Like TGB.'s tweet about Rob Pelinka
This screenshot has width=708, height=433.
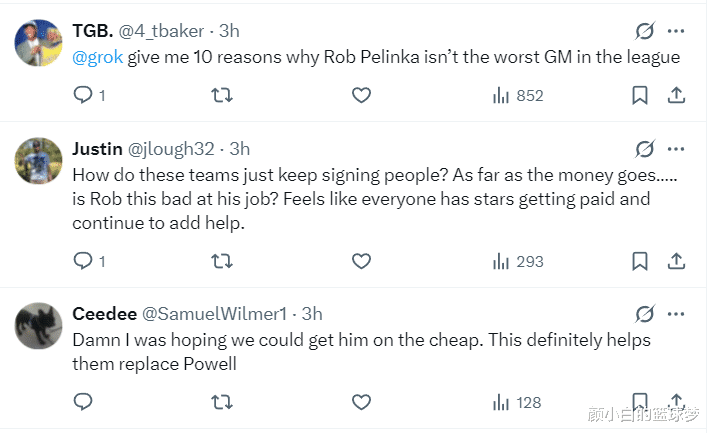click(x=362, y=96)
